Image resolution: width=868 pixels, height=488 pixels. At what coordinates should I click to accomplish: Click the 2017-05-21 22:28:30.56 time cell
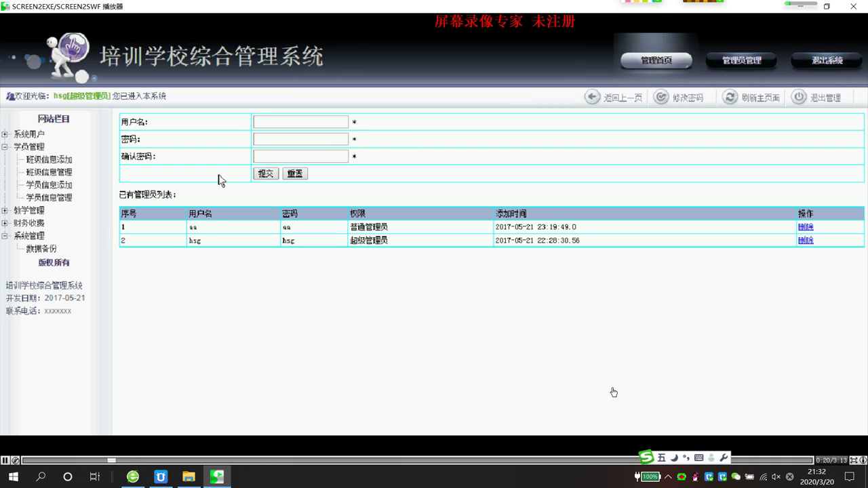(x=645, y=241)
